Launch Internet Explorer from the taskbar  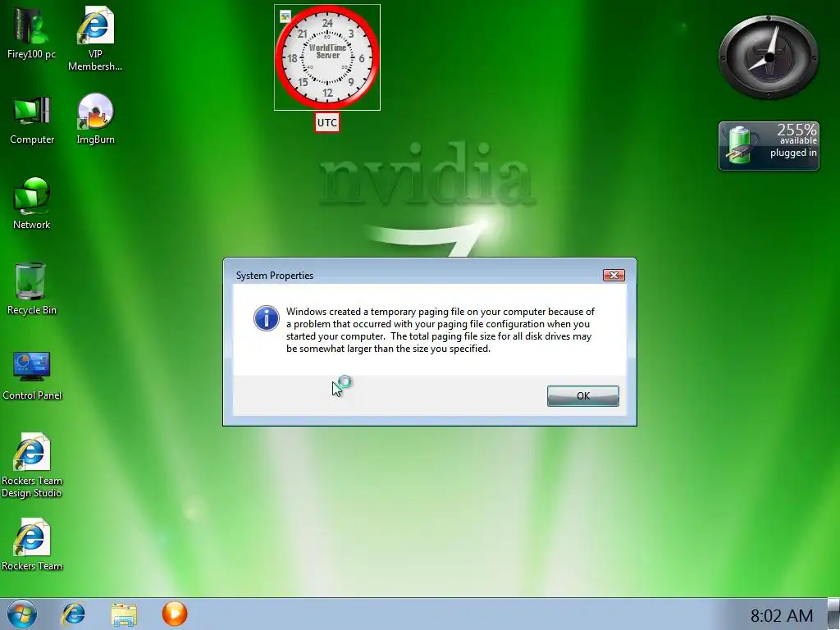tap(73, 614)
